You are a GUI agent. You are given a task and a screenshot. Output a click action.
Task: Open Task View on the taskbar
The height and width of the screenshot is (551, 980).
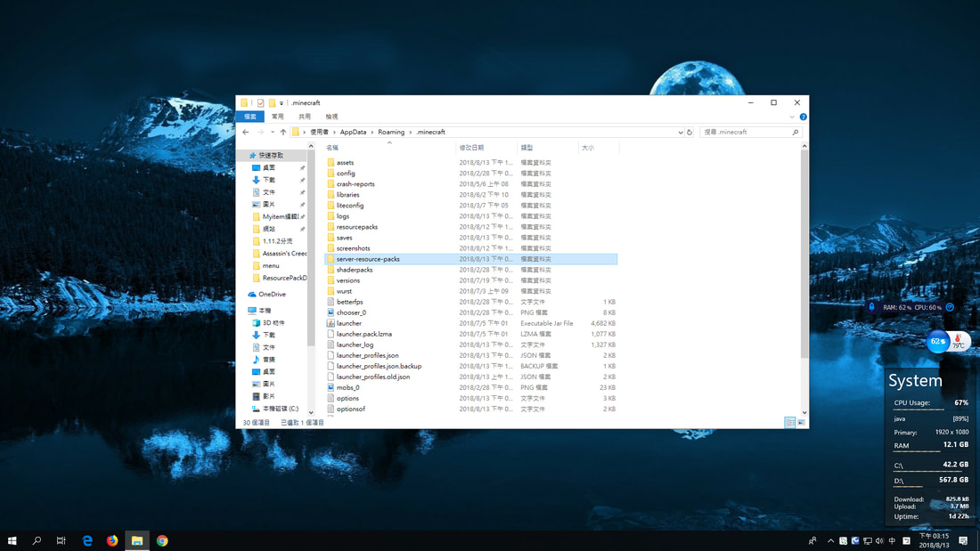tap(61, 540)
